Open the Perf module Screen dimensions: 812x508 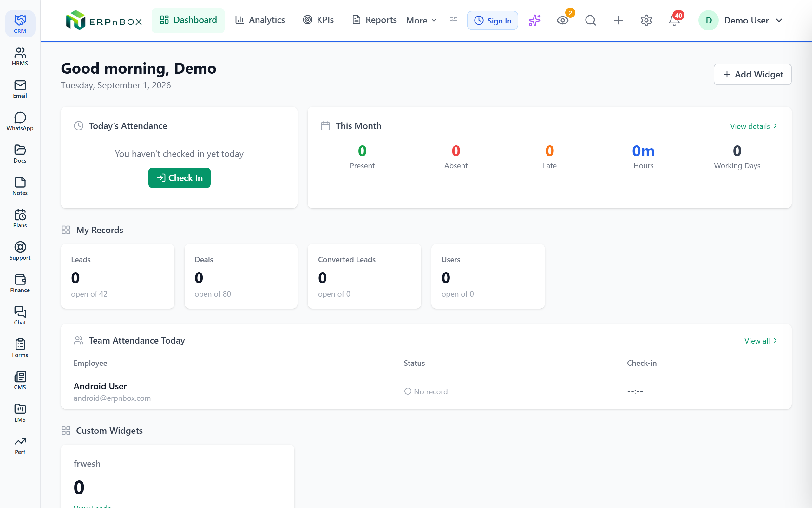pyautogui.click(x=20, y=445)
